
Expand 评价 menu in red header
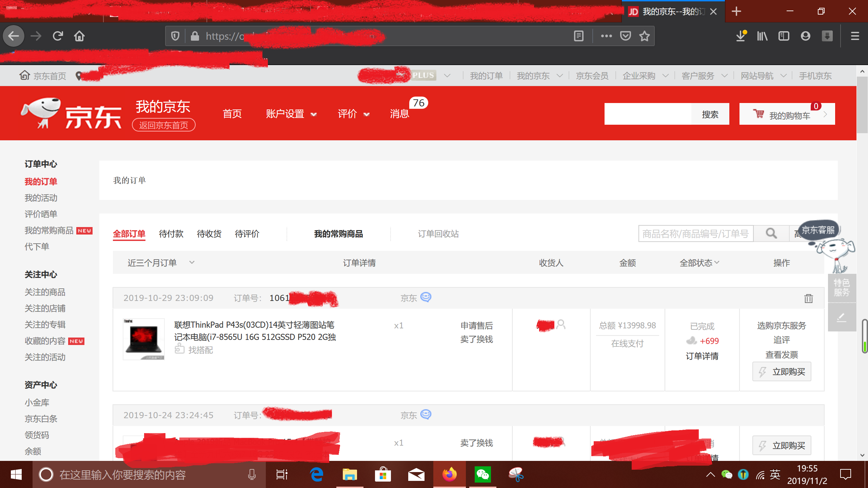(354, 114)
